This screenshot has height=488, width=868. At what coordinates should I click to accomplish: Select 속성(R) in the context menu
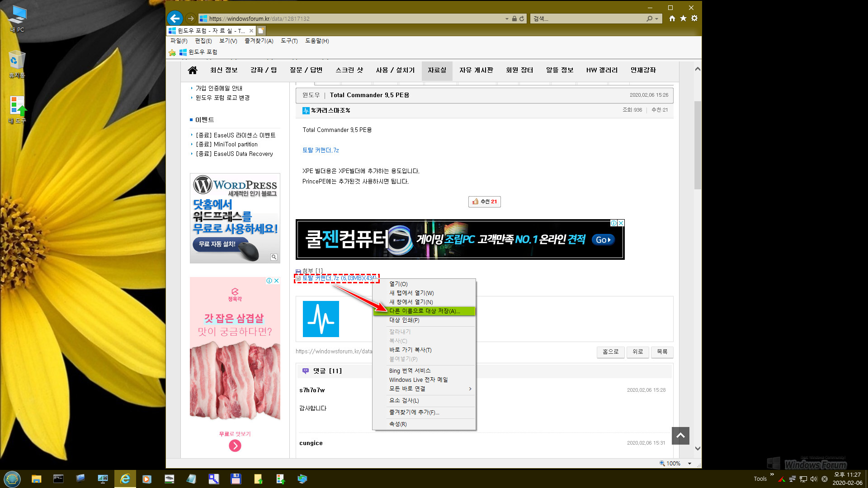tap(424, 424)
